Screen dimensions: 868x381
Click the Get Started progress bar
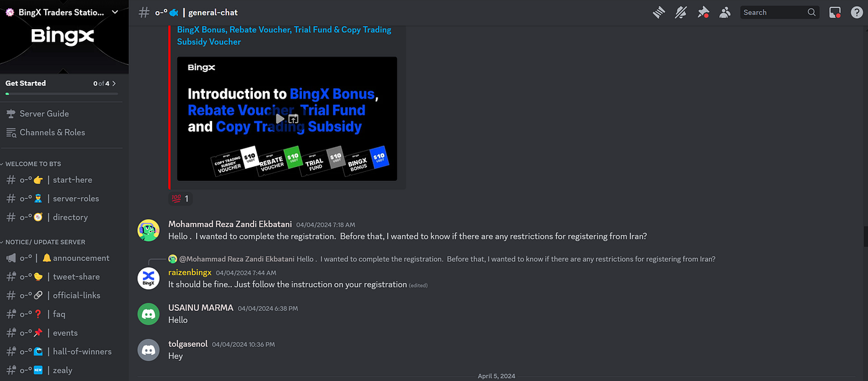click(61, 94)
